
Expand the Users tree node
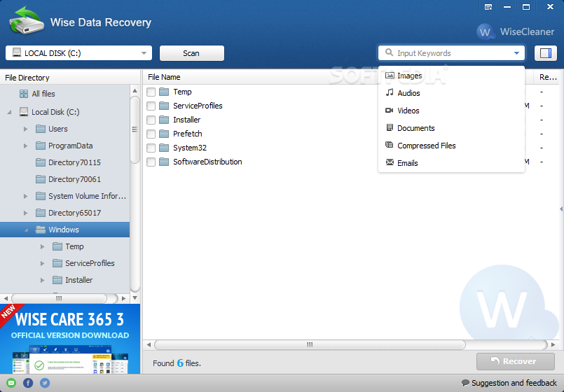(25, 129)
